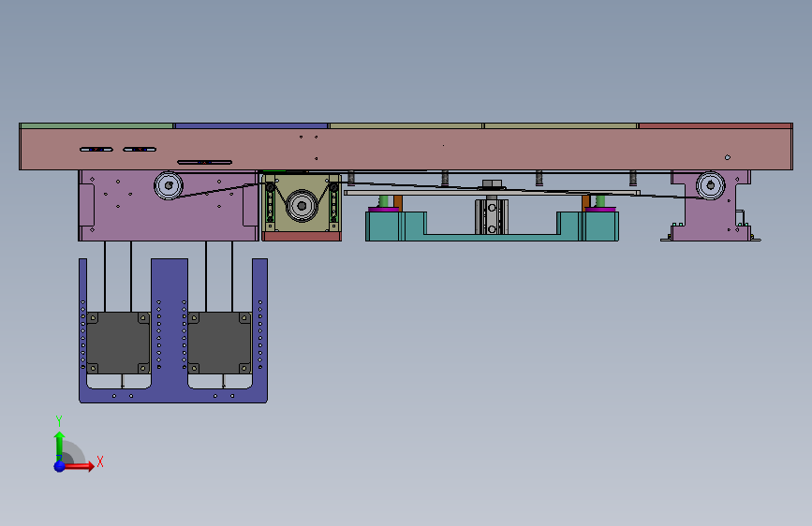Screen dimensions: 812x526
Task: Select the right magenta pad on teal bracket
Action: coord(600,209)
